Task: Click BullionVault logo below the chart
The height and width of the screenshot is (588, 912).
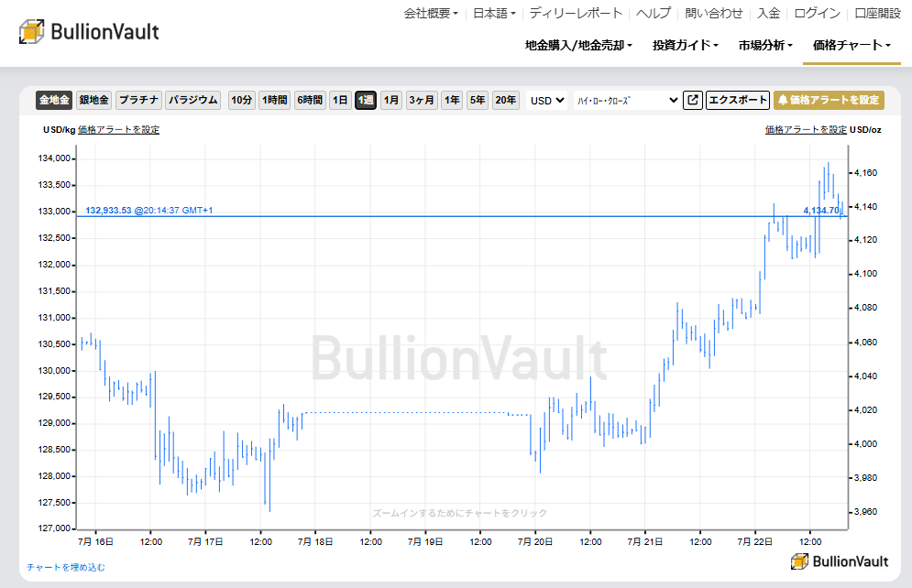Action: click(840, 561)
